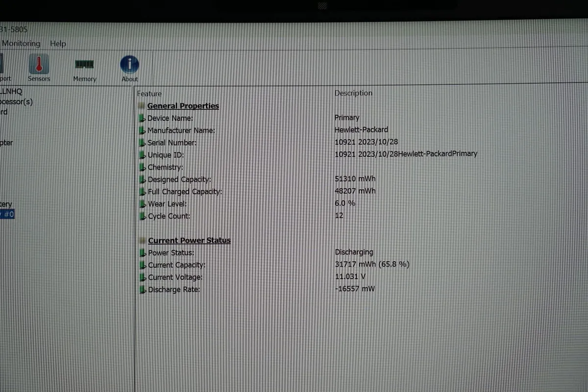Expand the Battery node in the sidebar
The image size is (588, 392).
[x=5, y=204]
